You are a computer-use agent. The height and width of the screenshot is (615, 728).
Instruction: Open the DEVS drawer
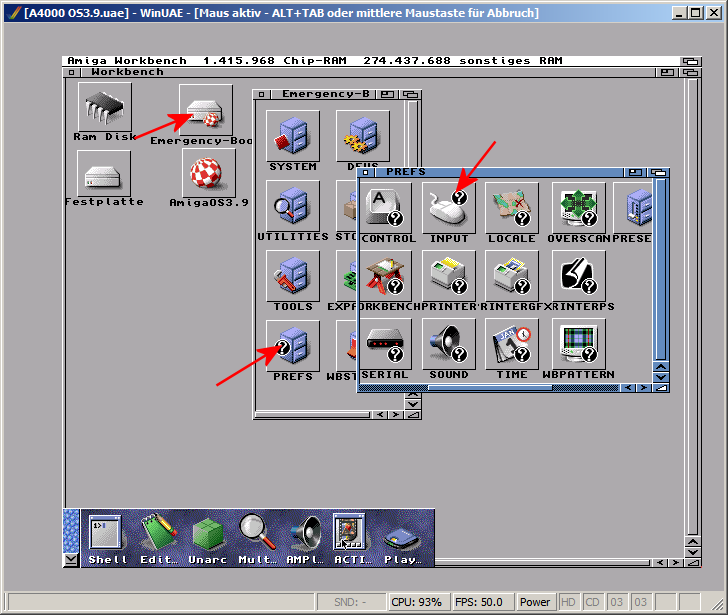(x=363, y=136)
